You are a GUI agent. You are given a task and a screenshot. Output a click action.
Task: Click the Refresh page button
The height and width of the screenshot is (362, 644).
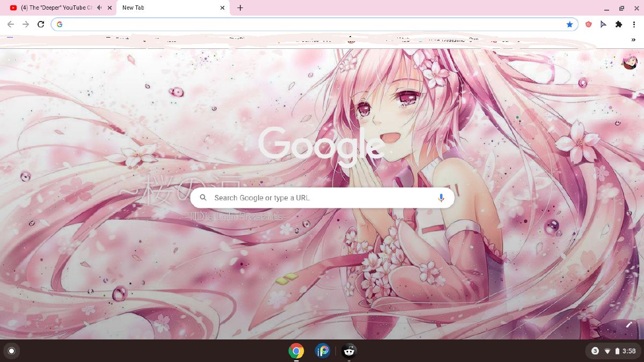coord(41,24)
